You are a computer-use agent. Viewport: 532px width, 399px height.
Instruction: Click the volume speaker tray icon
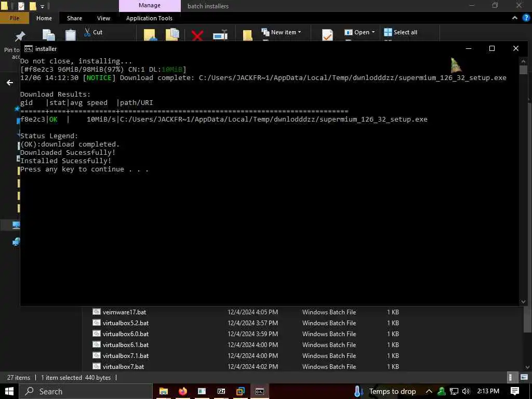click(x=466, y=391)
